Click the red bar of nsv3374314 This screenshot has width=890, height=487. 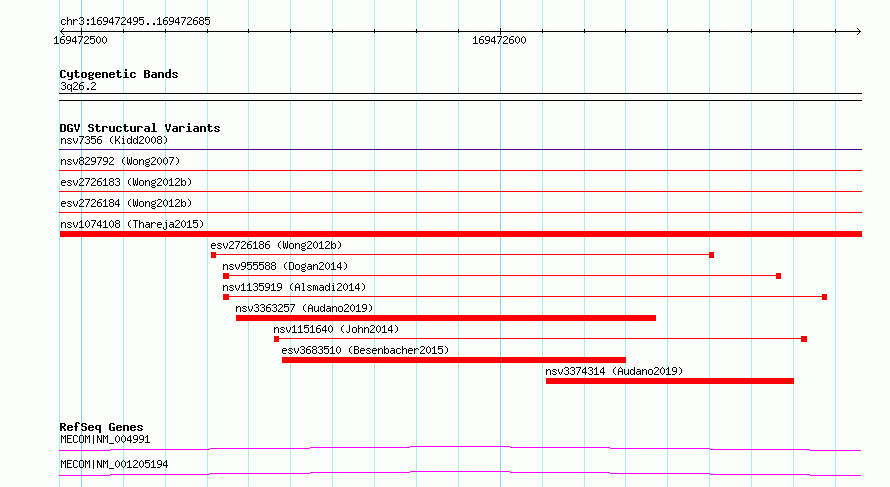670,381
